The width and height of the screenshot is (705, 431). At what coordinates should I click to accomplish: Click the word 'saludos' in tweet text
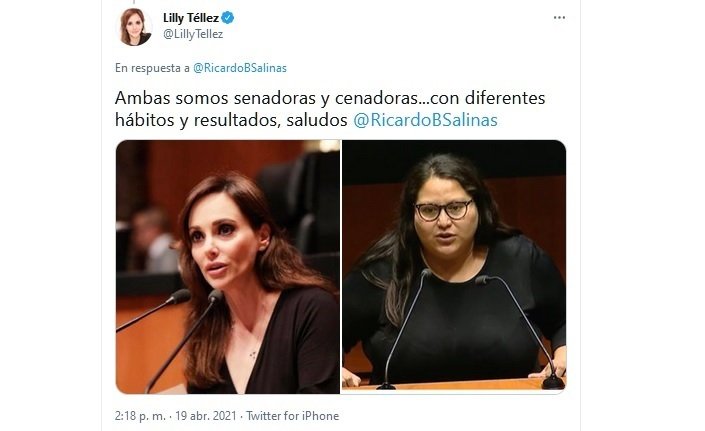coord(317,120)
